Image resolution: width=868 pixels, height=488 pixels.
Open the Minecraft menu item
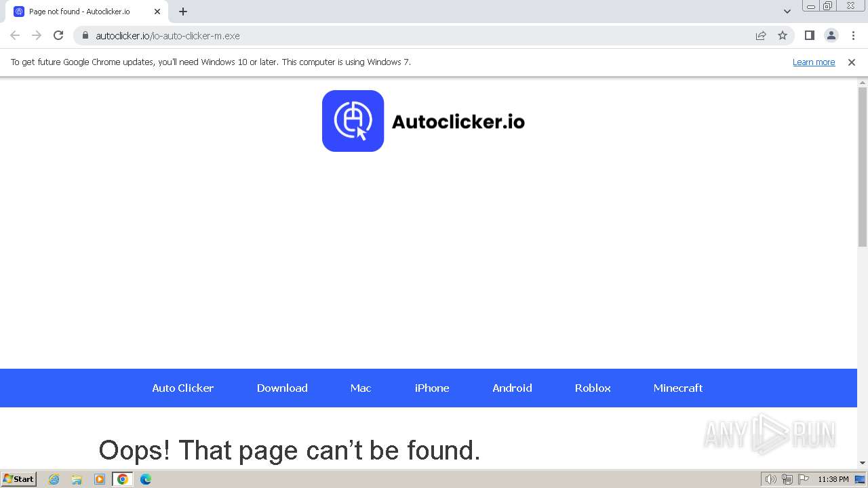678,388
